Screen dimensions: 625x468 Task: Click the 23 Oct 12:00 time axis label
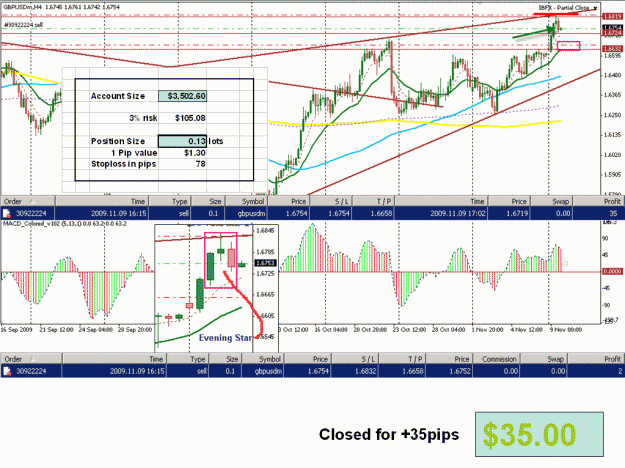(409, 330)
